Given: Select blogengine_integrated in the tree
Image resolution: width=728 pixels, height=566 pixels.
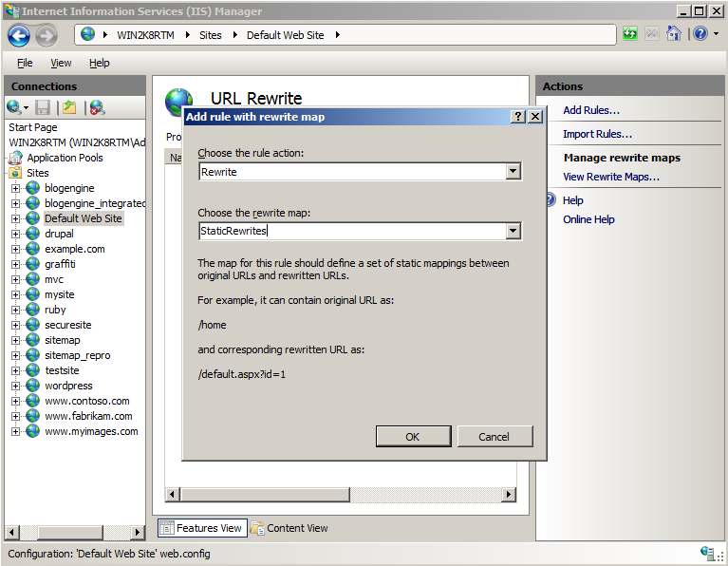Looking at the screenshot, I should (95, 203).
